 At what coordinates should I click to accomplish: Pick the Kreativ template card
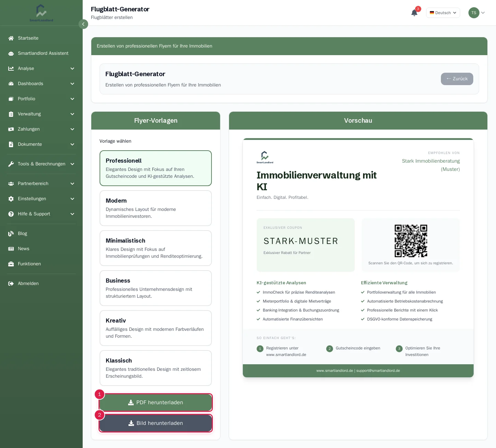point(156,328)
